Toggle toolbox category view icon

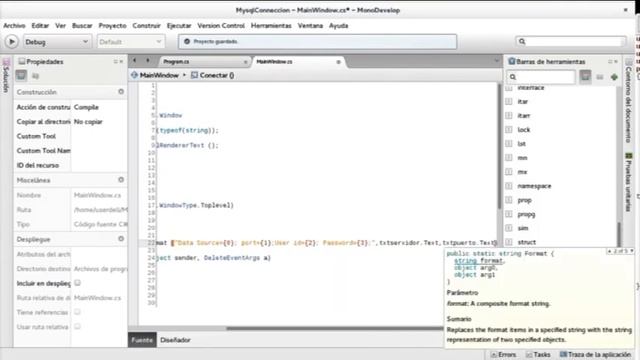tap(585, 77)
